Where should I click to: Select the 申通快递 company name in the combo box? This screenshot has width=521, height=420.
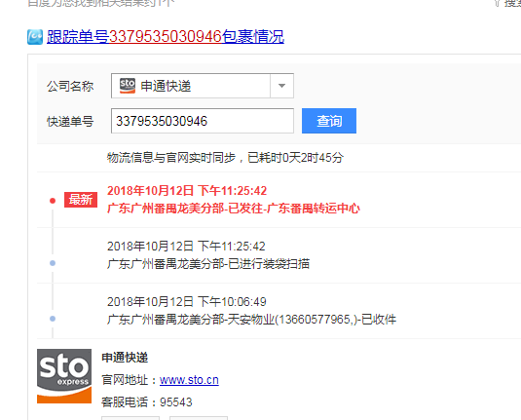[166, 86]
